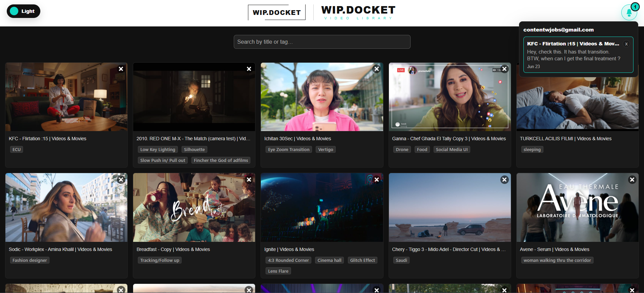Select the Saudi tag

pos(401,260)
